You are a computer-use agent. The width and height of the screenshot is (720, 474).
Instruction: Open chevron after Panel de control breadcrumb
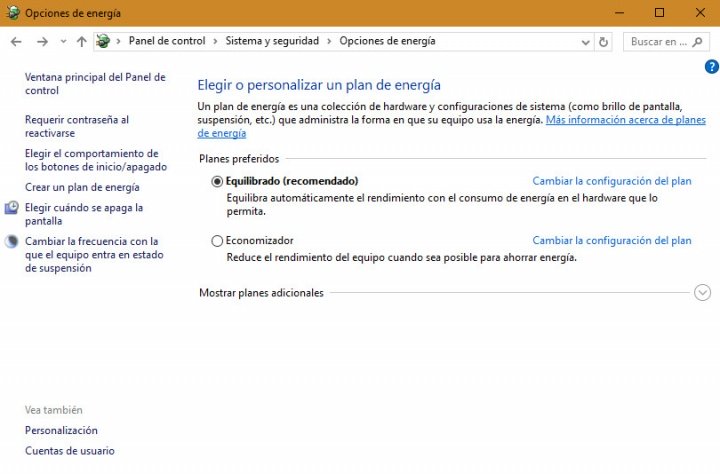coord(215,41)
